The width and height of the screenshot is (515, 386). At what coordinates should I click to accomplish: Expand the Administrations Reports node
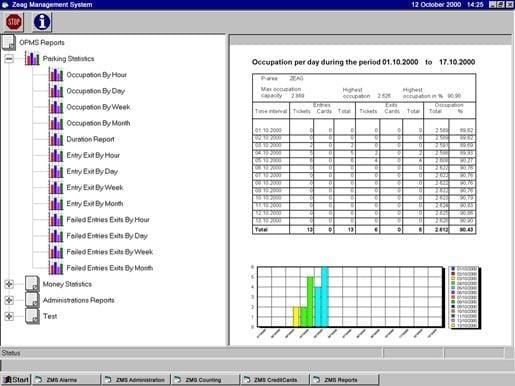coord(9,300)
